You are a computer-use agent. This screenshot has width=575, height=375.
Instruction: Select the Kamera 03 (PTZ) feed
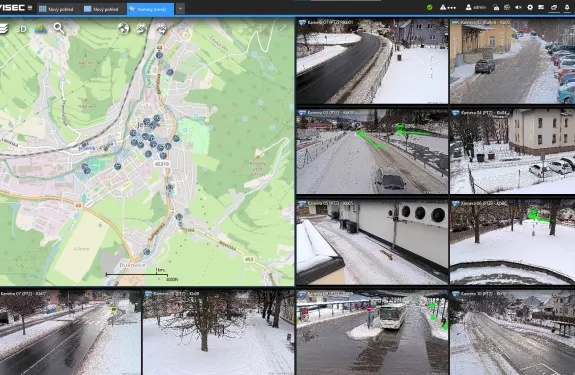(372, 151)
